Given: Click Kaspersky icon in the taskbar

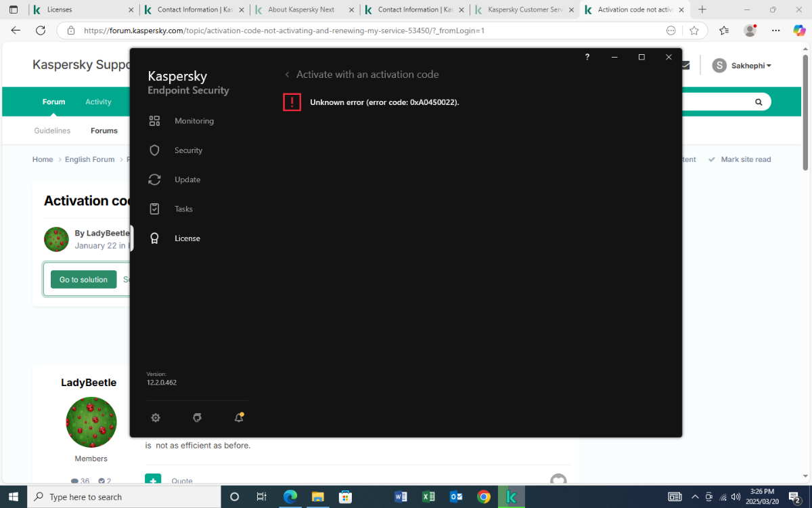Looking at the screenshot, I should 512,496.
